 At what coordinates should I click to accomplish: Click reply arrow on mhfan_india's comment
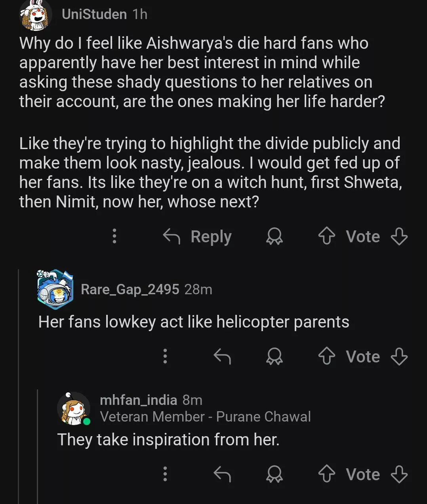click(x=222, y=474)
